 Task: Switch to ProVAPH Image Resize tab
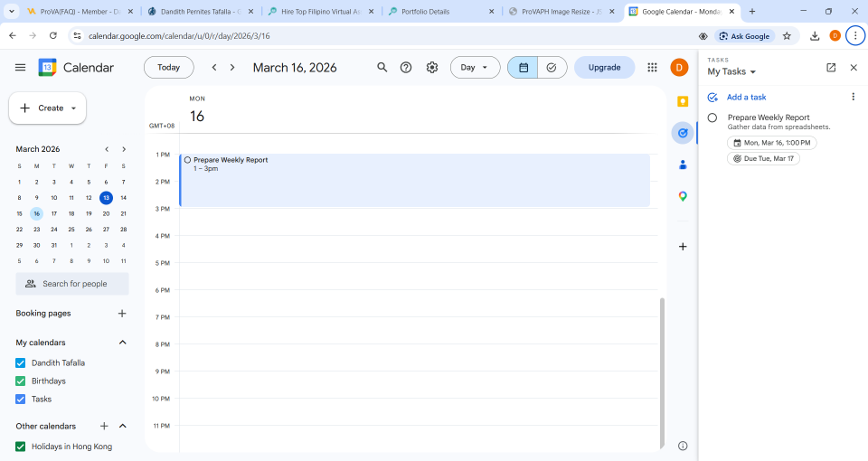[561, 11]
